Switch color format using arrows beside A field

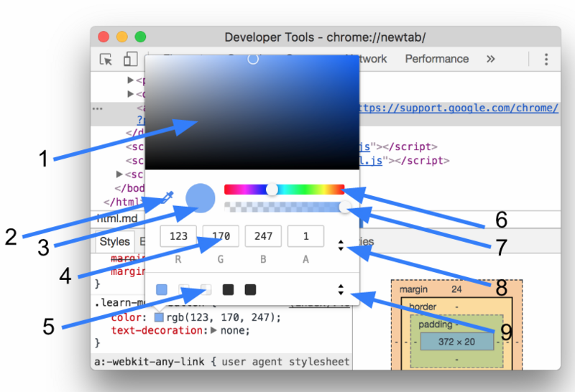point(341,246)
